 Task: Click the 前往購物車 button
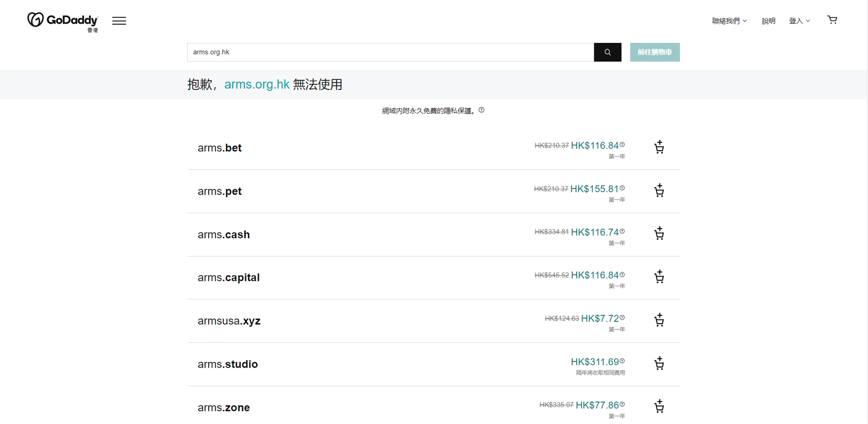pyautogui.click(x=655, y=52)
